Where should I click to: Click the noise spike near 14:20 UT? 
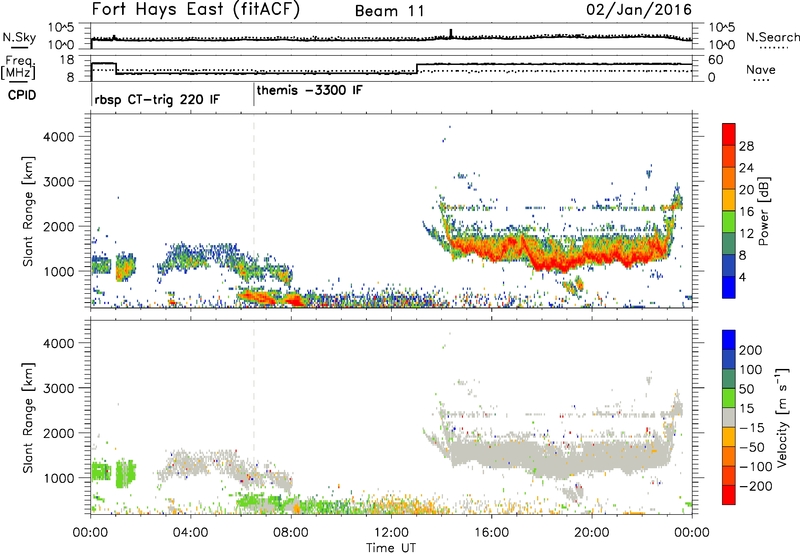(451, 33)
